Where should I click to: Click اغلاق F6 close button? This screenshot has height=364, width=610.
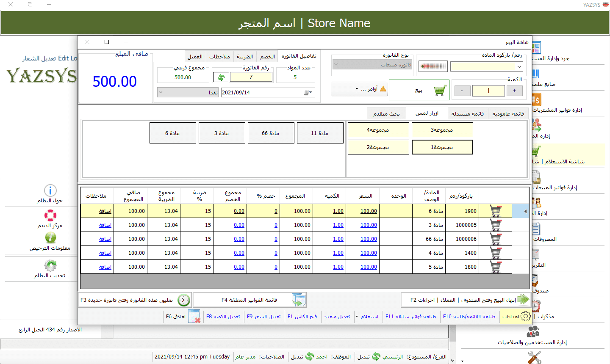click(183, 317)
